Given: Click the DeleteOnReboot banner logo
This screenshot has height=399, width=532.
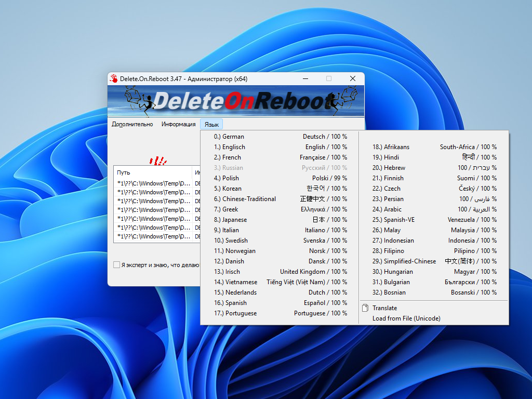Looking at the screenshot, I should click(236, 101).
